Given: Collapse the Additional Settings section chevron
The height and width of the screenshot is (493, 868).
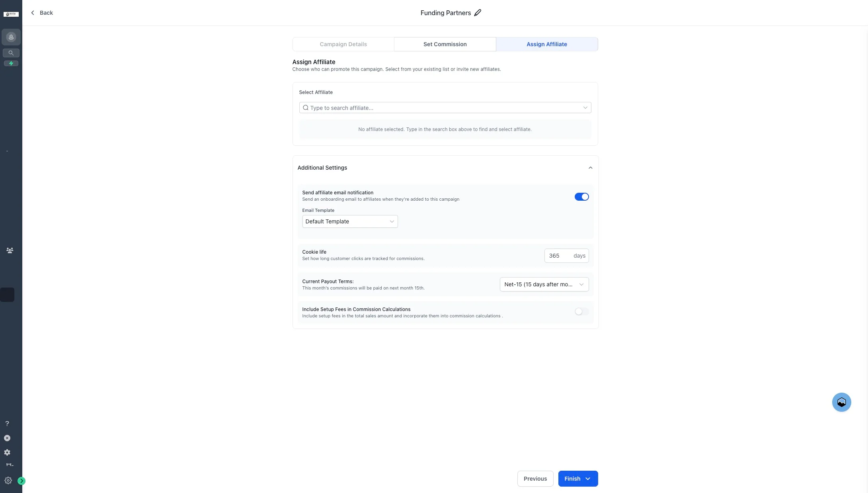Looking at the screenshot, I should [x=590, y=168].
